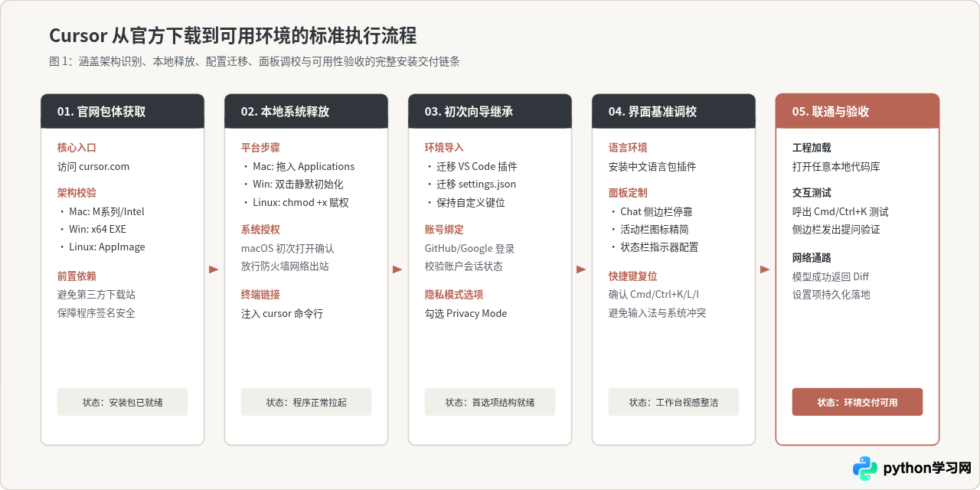Image resolution: width=980 pixels, height=490 pixels.
Task: Click the '账号绑定' section heading
Action: pos(444,230)
